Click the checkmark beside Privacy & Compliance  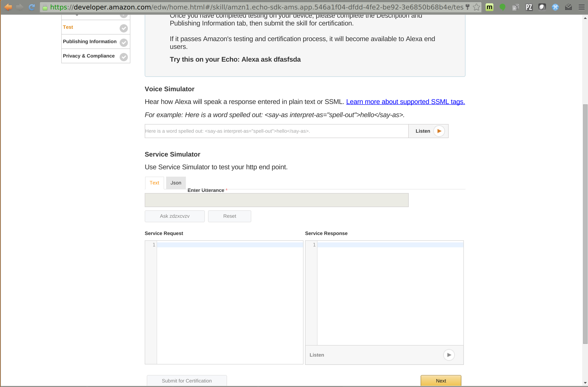[x=123, y=57]
